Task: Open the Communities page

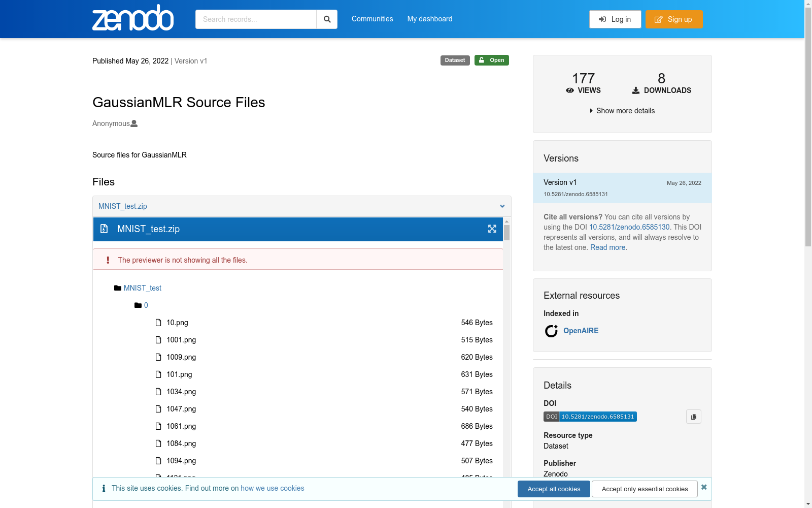Action: (x=373, y=19)
